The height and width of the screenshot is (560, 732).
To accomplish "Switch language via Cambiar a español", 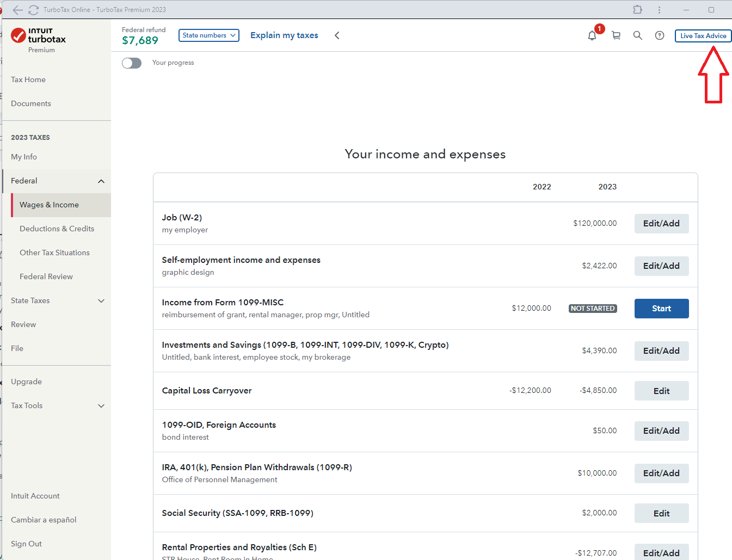I will pos(44,520).
